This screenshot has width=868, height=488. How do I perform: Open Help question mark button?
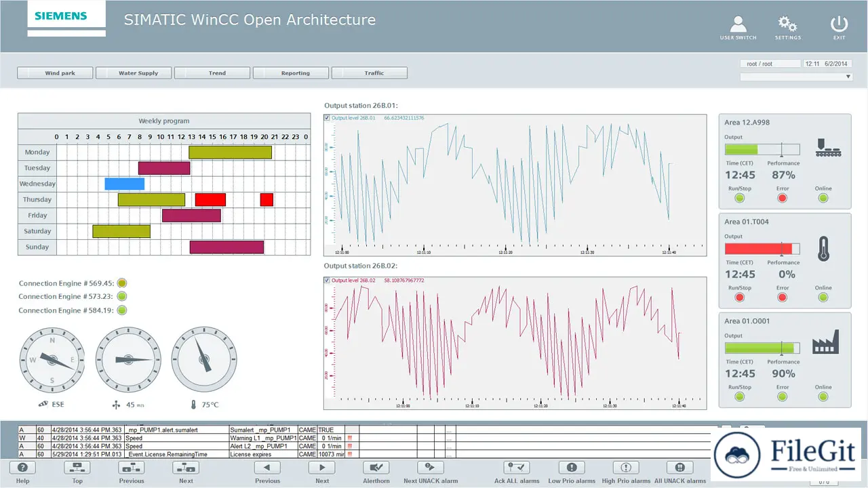coord(22,468)
